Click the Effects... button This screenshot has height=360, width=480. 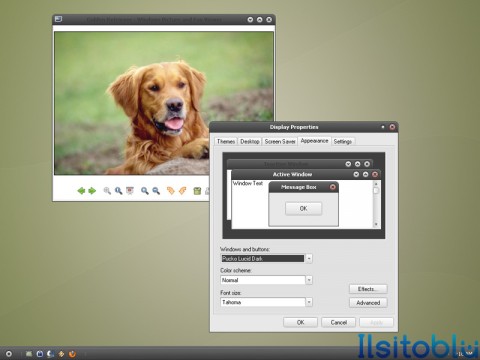tap(368, 289)
